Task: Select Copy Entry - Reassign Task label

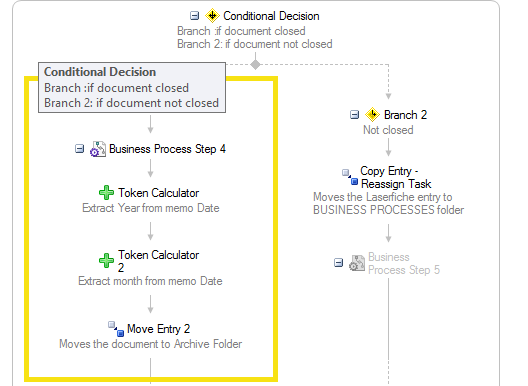Action: [396, 178]
